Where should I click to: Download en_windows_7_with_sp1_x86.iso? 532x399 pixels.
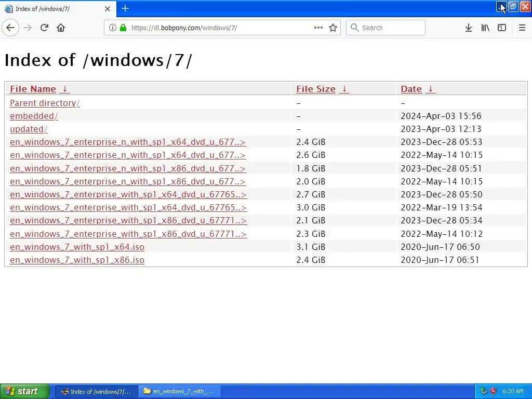click(x=77, y=260)
